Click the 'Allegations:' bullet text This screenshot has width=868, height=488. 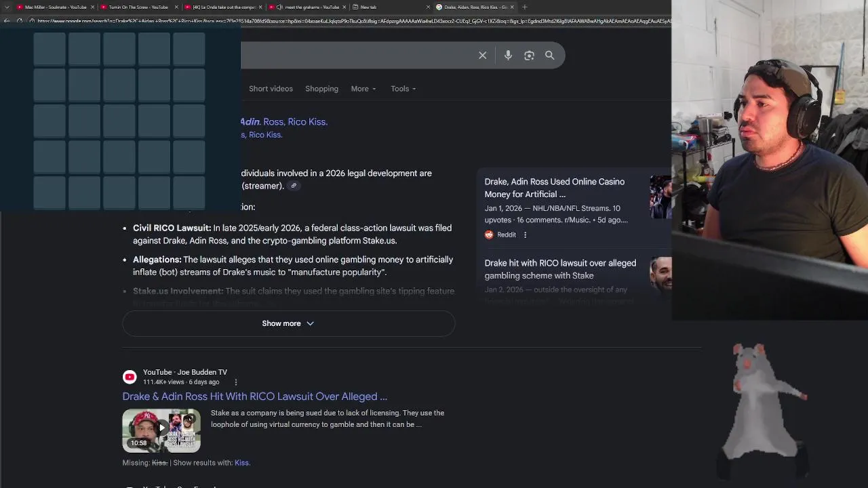[157, 260]
